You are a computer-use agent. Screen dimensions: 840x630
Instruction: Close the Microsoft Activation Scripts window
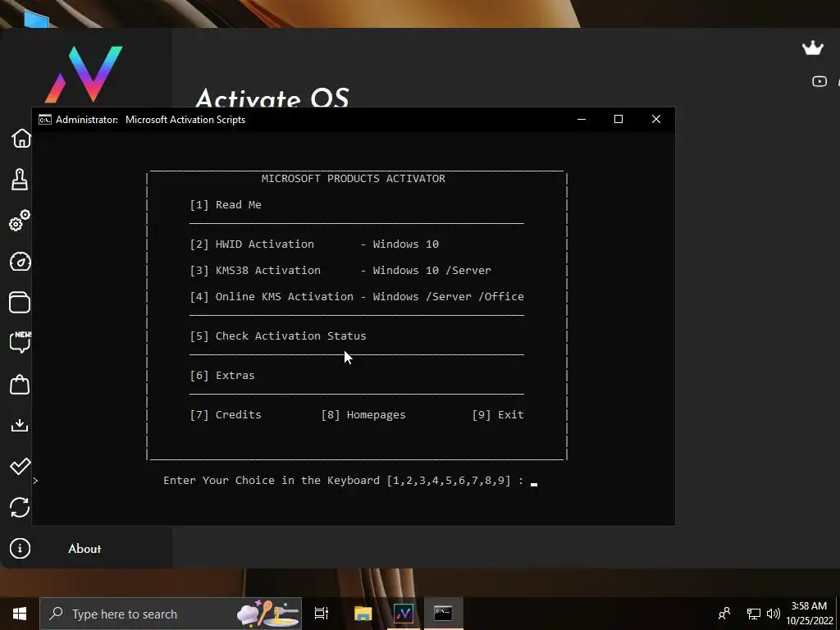coord(655,120)
